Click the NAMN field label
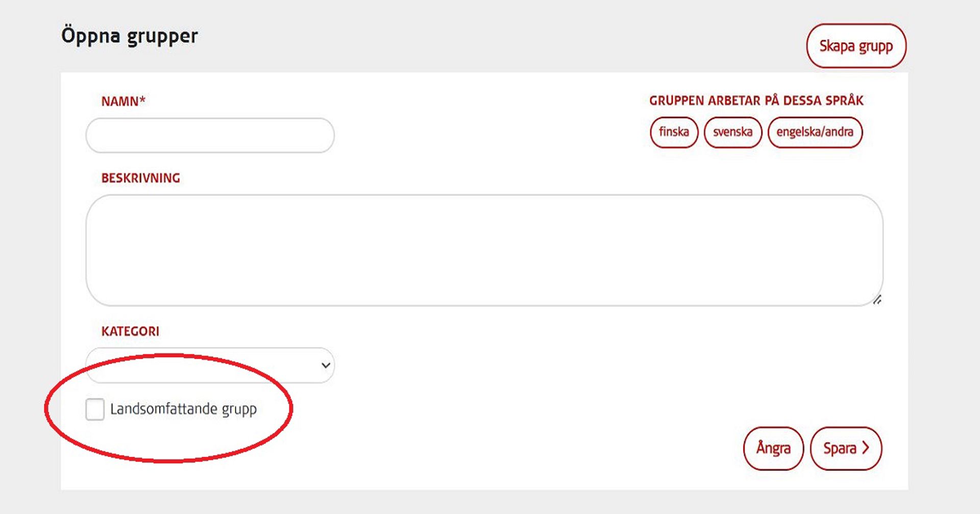Viewport: 980px width, 514px height. (119, 101)
